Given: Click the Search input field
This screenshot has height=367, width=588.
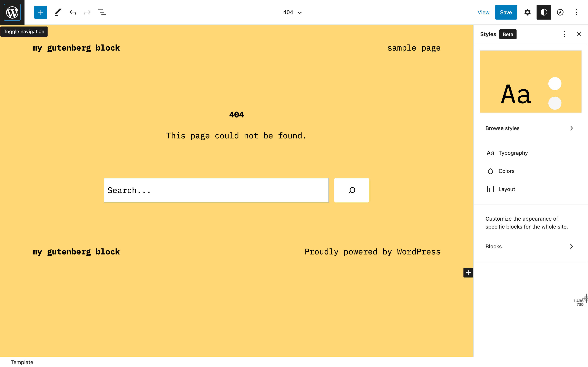Looking at the screenshot, I should (x=216, y=190).
